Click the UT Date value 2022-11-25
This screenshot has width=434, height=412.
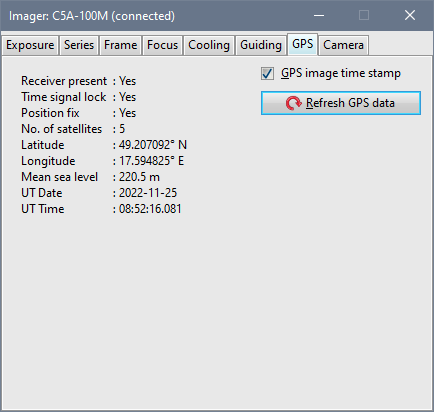pos(148,193)
